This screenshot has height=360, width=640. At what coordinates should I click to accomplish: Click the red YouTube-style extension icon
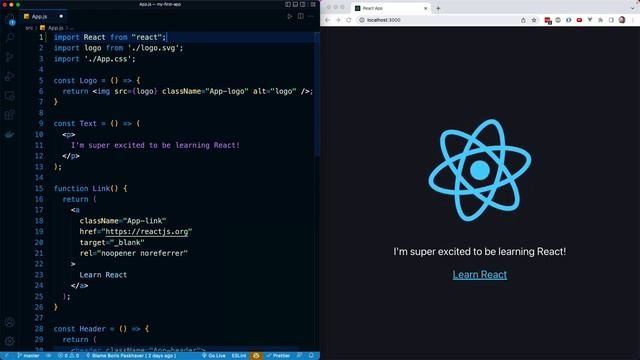[579, 20]
